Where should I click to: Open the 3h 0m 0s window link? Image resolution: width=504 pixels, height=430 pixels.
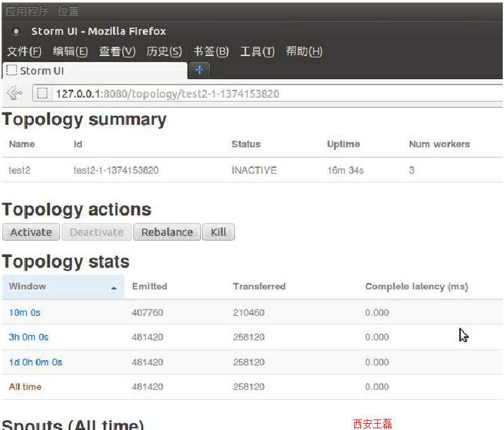tap(28, 337)
